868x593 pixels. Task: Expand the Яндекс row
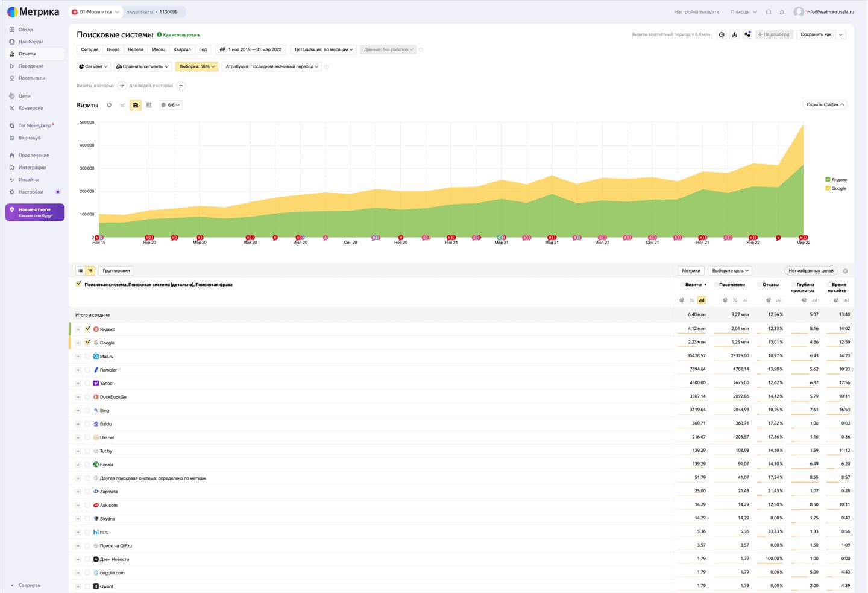pyautogui.click(x=78, y=329)
